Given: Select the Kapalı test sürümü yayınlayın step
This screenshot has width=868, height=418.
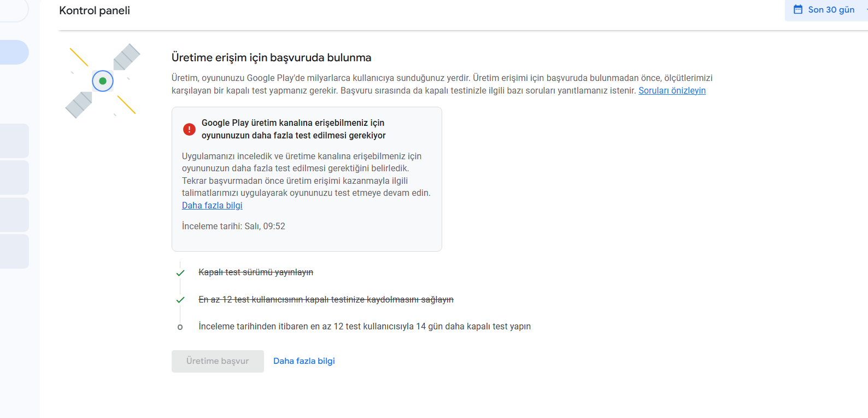Looking at the screenshot, I should coord(256,272).
